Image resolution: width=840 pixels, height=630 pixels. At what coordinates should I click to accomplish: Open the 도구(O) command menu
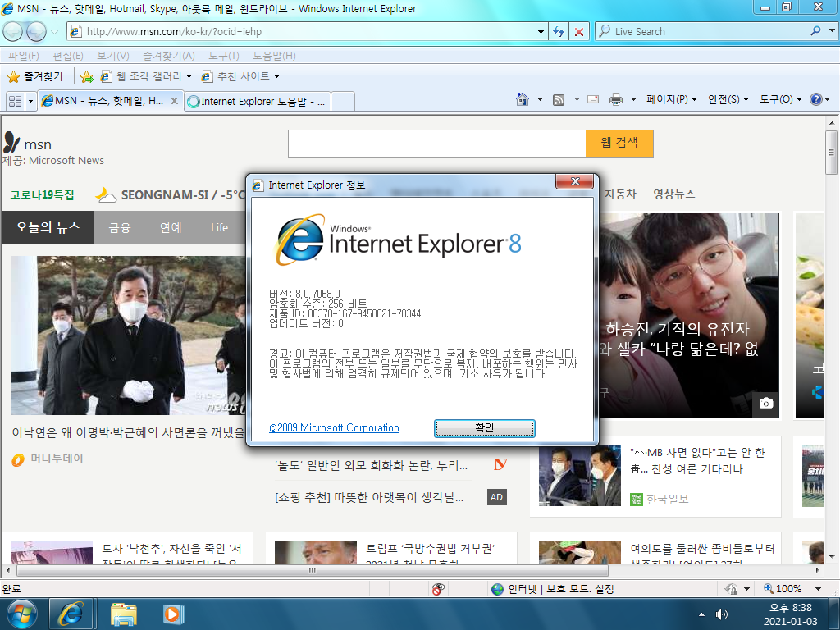pos(781,99)
